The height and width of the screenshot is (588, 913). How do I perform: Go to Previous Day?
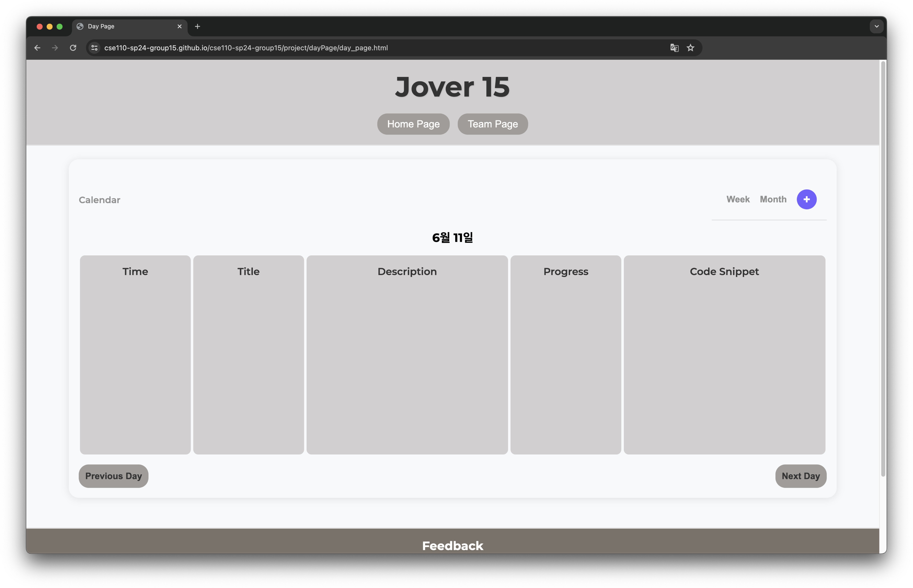[113, 476]
